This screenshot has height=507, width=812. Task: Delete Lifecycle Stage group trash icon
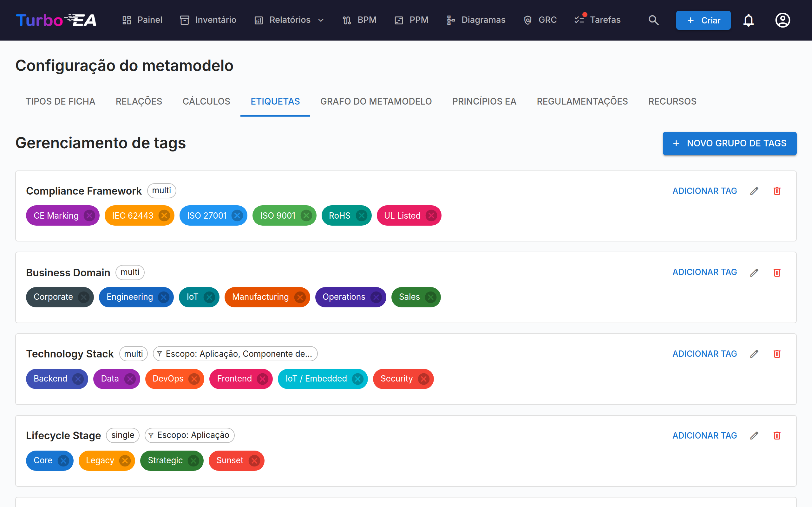click(777, 435)
